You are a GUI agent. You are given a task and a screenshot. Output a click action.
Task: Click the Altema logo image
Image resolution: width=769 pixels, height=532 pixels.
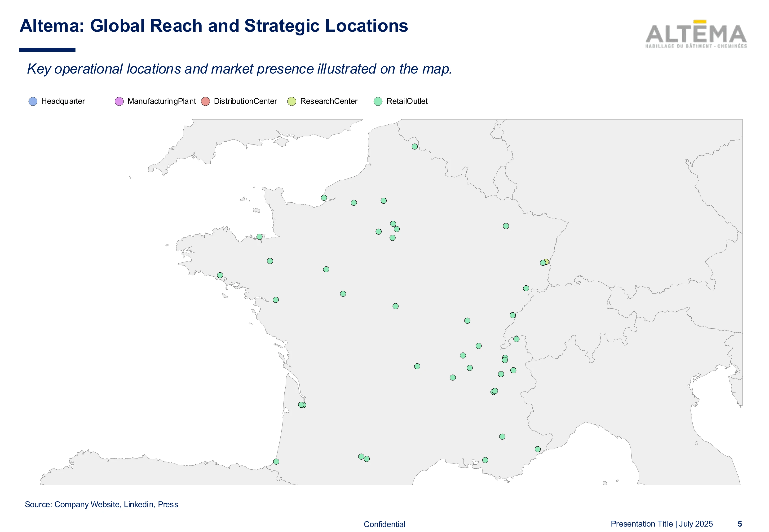click(696, 34)
